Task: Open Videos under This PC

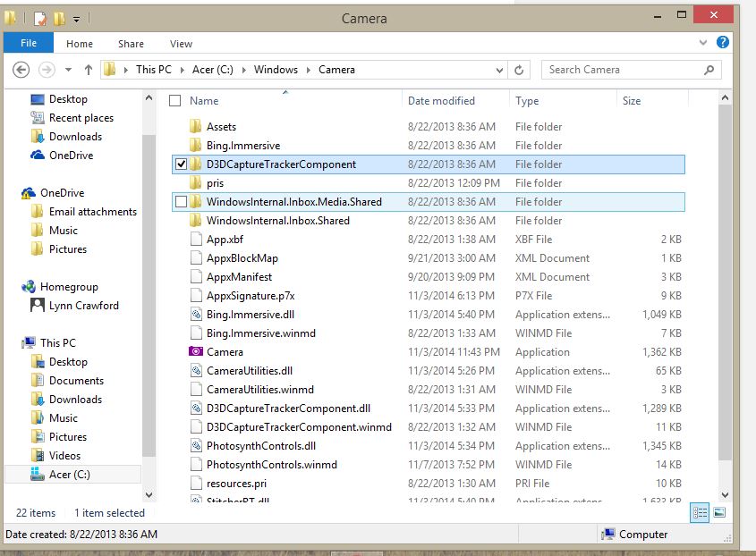Action: (55, 456)
